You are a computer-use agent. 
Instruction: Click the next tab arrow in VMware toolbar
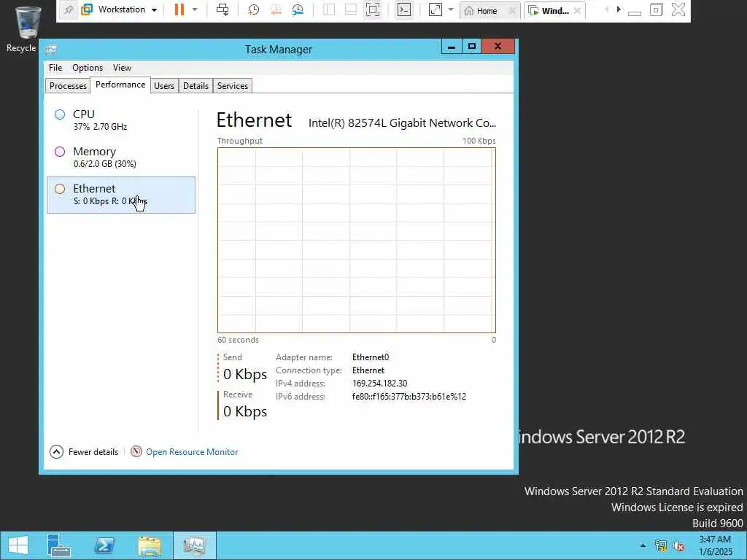[619, 9]
